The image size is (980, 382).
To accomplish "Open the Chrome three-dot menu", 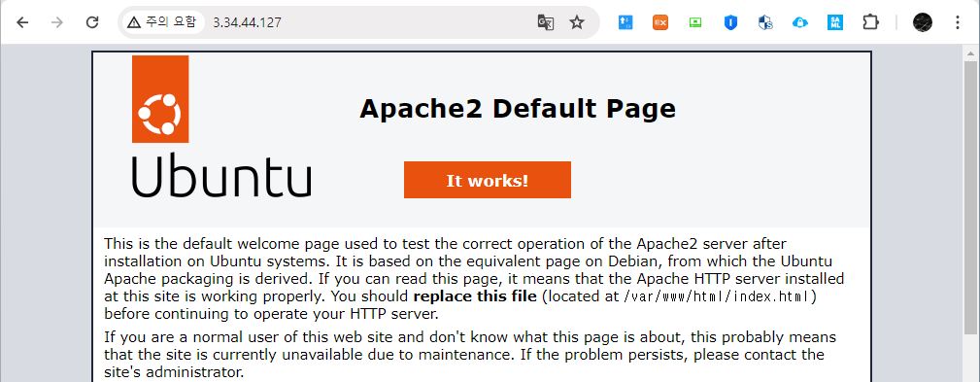I will (x=958, y=22).
